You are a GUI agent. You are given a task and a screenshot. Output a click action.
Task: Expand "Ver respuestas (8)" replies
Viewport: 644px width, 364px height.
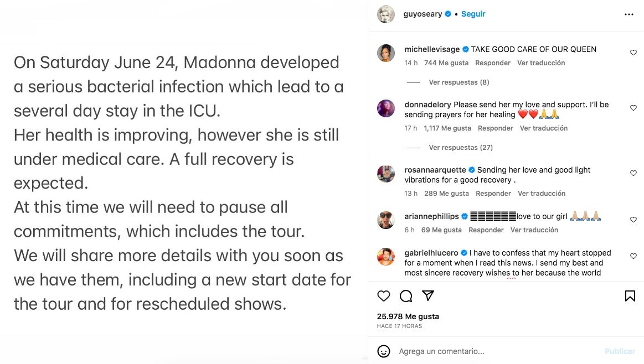point(459,82)
